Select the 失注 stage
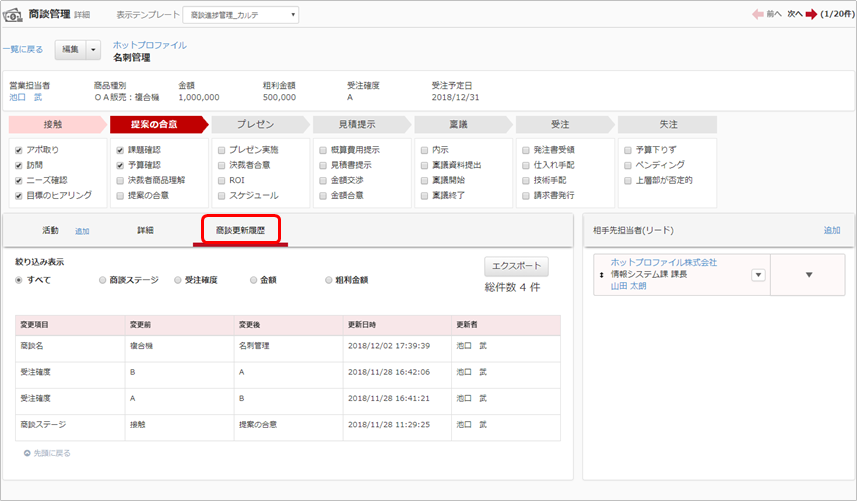 click(x=667, y=125)
